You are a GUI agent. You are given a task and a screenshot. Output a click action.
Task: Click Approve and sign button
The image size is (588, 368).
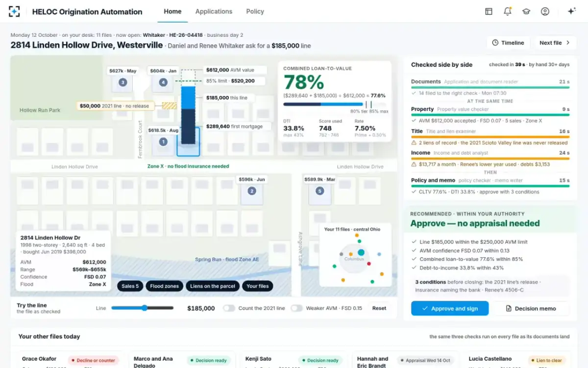tap(450, 309)
